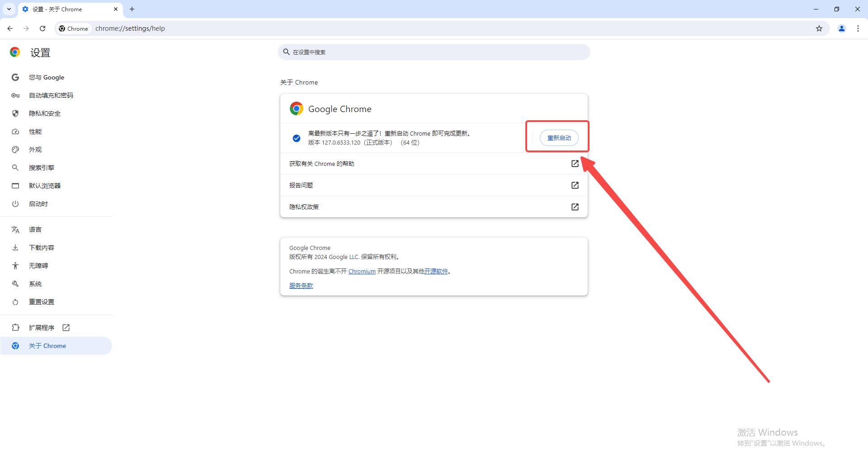The width and height of the screenshot is (868, 470).
Task: Open the tab search dropdown arrow
Action: (x=9, y=9)
